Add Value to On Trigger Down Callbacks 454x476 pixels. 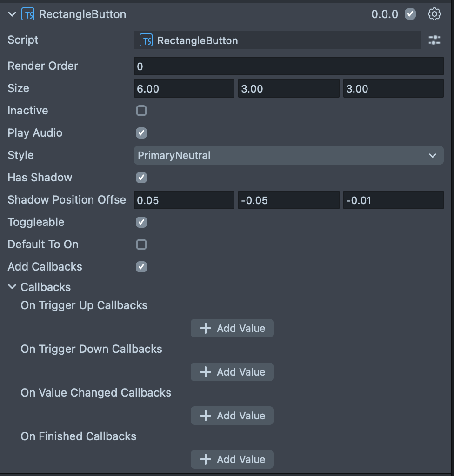pyautogui.click(x=232, y=372)
